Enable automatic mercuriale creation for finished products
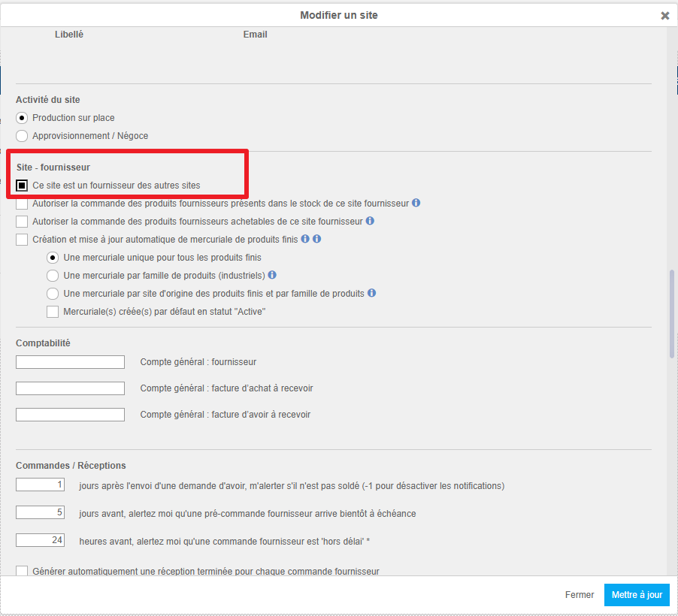Screen dimensions: 678x616 [x=22, y=240]
